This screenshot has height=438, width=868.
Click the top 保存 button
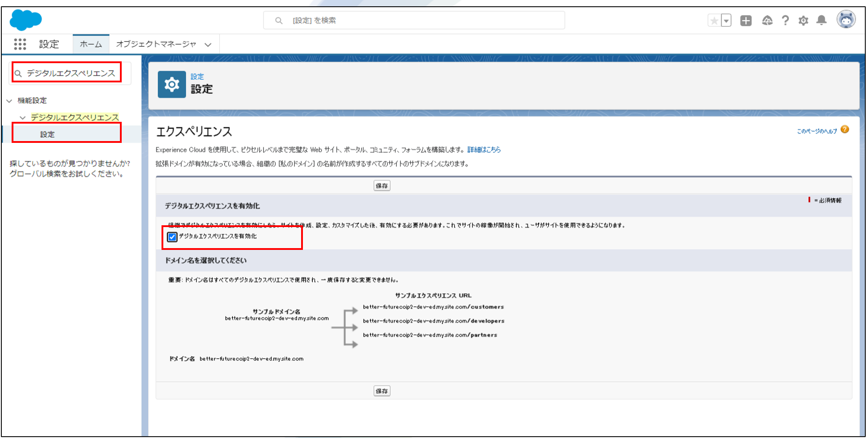382,186
